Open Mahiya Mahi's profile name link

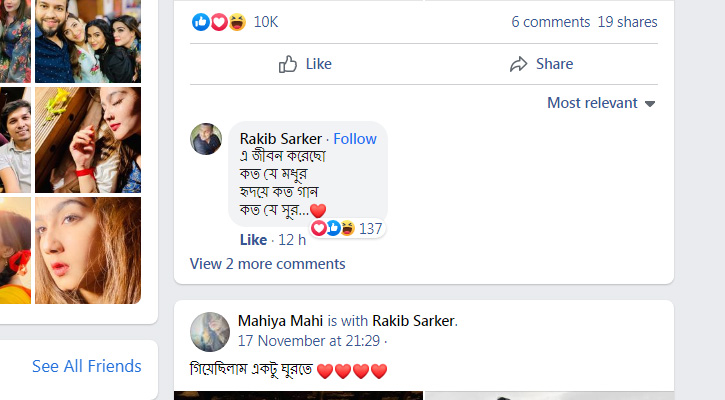[280, 321]
